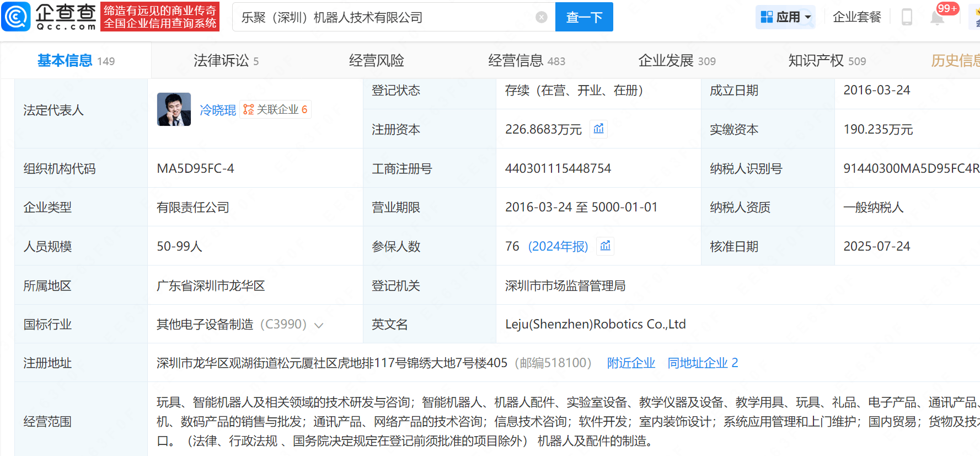
Task: Select the registered address text
Action: point(332,363)
